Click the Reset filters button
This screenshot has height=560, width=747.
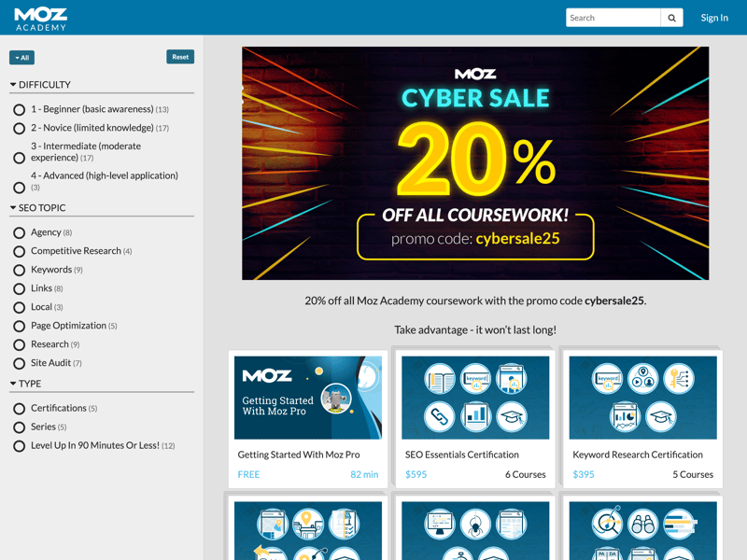point(180,57)
